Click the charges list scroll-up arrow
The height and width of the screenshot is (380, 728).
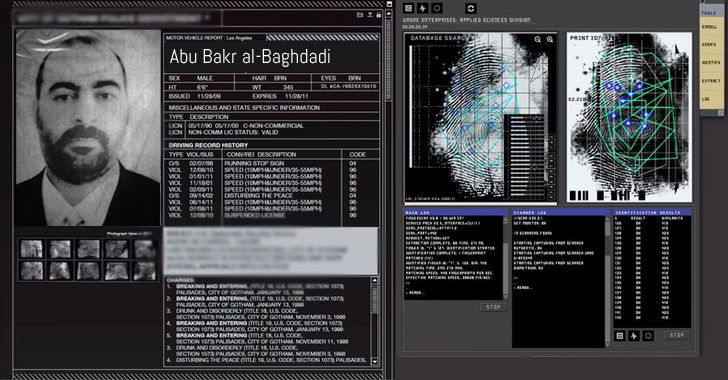click(375, 280)
